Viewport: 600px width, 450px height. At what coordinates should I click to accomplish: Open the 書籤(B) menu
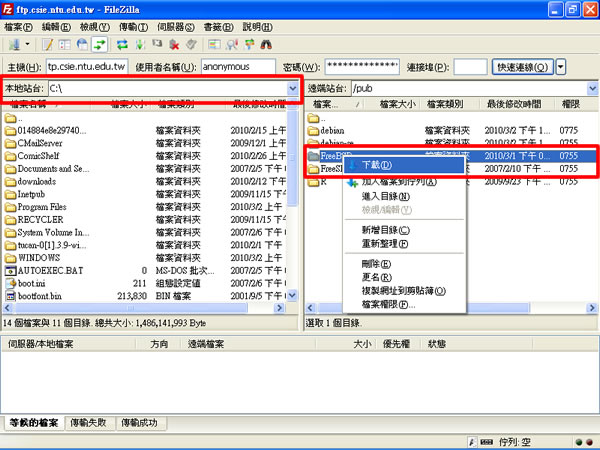point(218,27)
